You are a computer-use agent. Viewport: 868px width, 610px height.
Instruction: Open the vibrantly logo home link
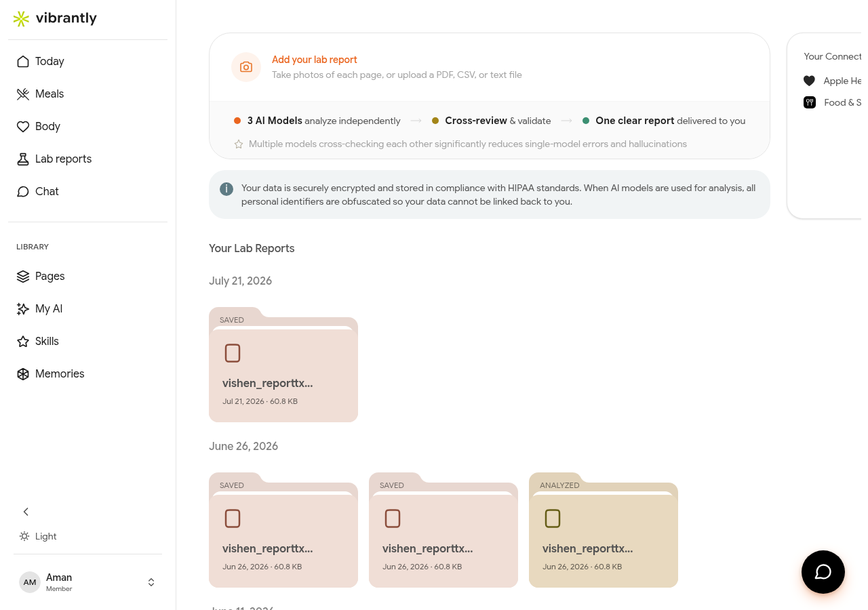(x=55, y=18)
